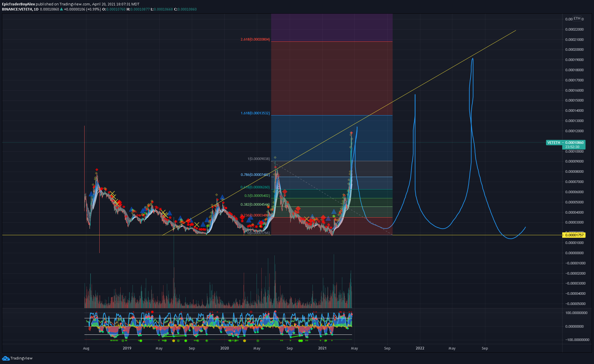Image resolution: width=594 pixels, height=364 pixels.
Task: Click the 0.382(0.00004544) Fibonacci label
Action: click(255, 205)
